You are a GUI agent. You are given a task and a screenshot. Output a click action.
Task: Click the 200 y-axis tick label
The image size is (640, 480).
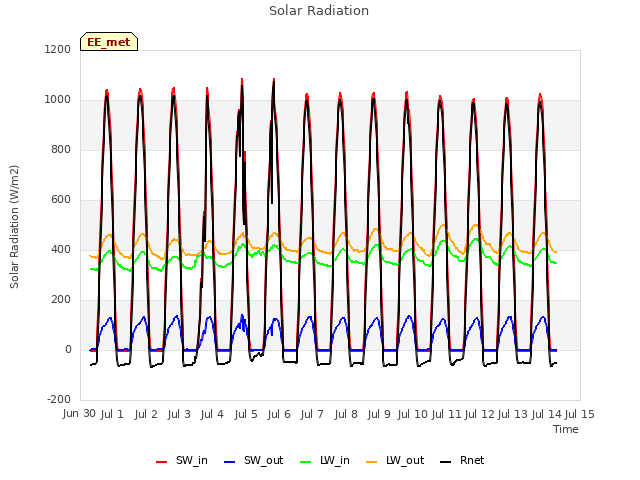point(61,300)
